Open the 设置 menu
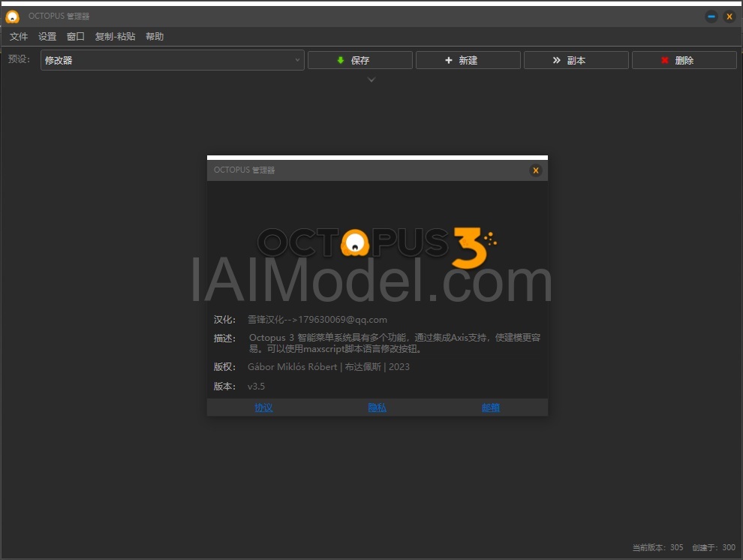The image size is (743, 560). point(47,37)
